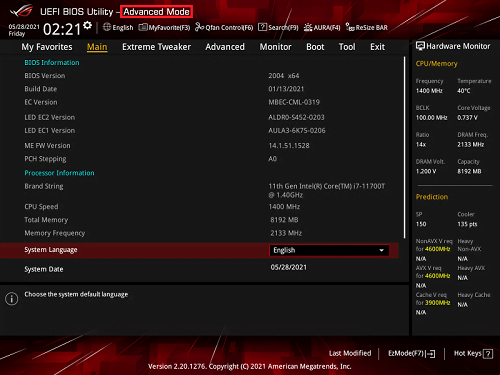Click the Last Modified button
This screenshot has width=500, height=375.
350,353
